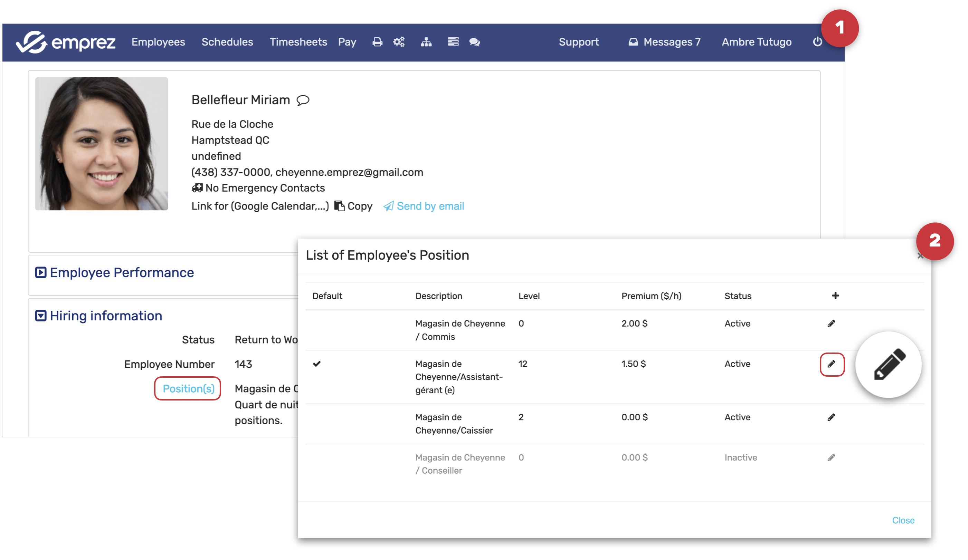Edit the Commis position row
This screenshot has width=968, height=560.
[x=831, y=324]
